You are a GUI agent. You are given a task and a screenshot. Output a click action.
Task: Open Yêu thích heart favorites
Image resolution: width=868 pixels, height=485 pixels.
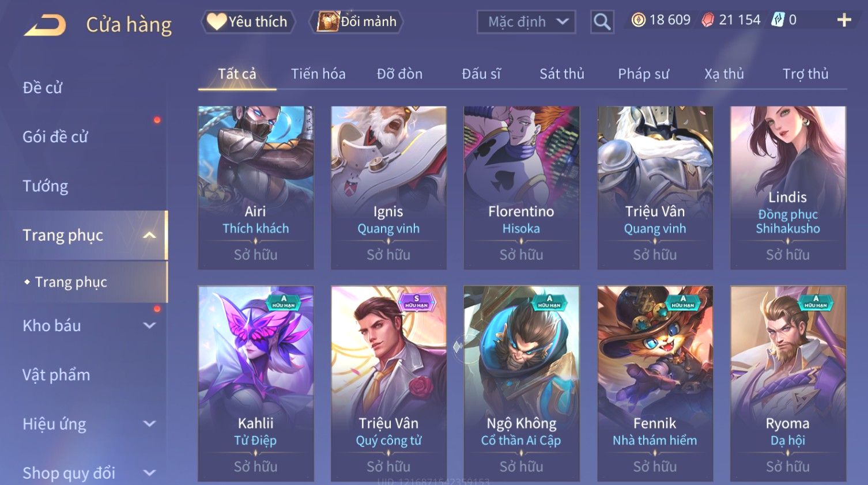tap(248, 22)
